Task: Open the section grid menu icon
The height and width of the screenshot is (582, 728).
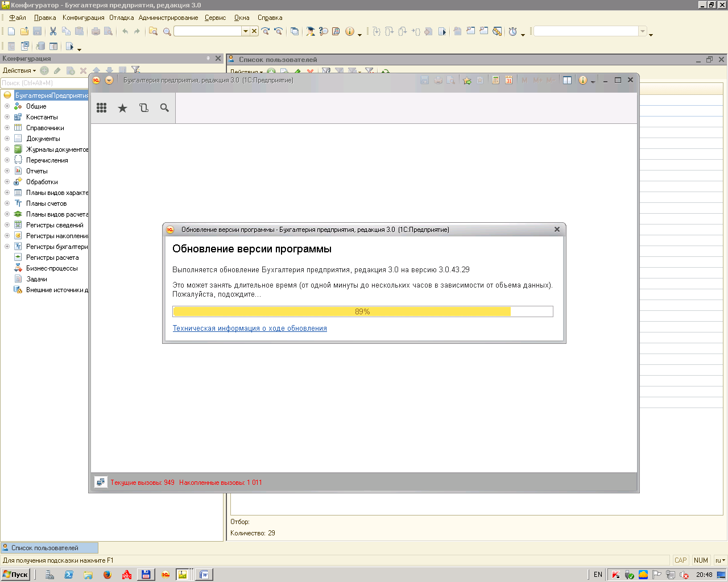Action: pyautogui.click(x=102, y=108)
